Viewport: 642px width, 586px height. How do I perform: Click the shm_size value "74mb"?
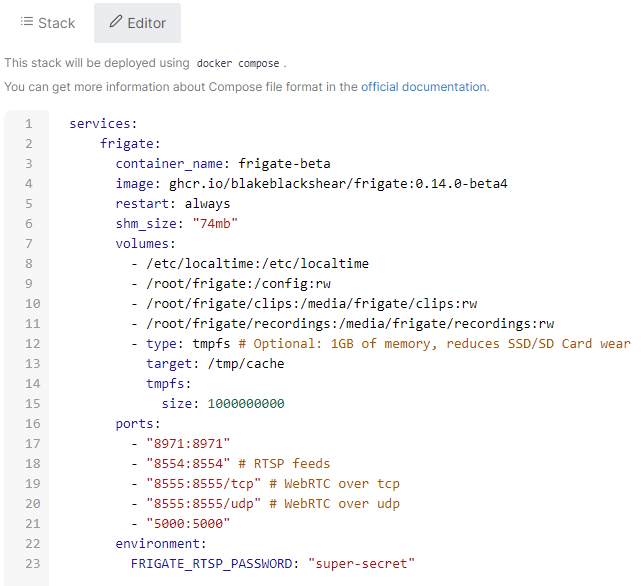215,224
